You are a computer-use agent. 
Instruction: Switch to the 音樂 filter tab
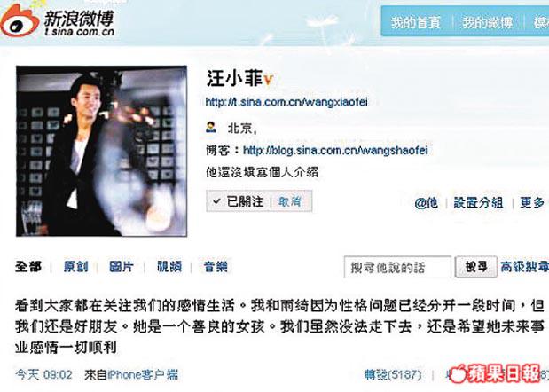pos(216,267)
